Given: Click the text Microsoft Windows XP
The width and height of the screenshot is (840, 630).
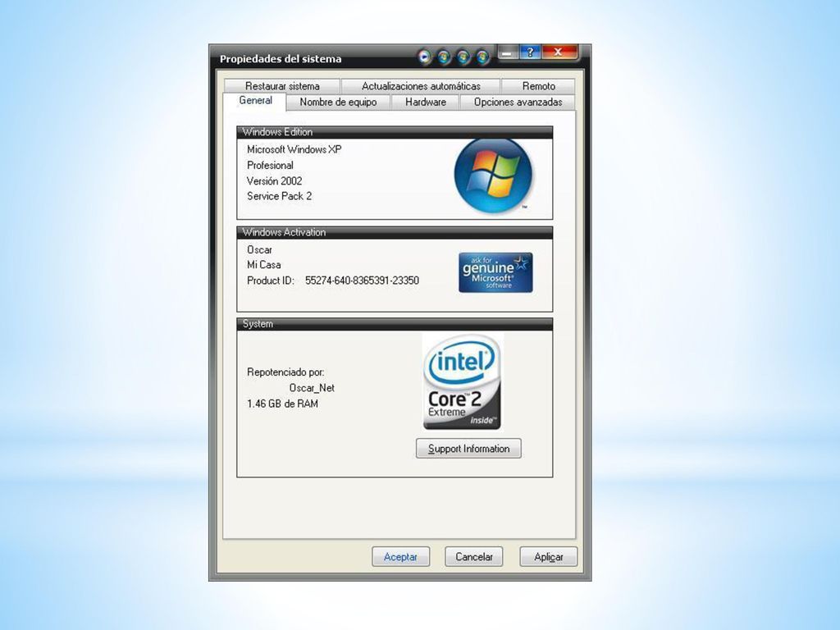Looking at the screenshot, I should [294, 149].
